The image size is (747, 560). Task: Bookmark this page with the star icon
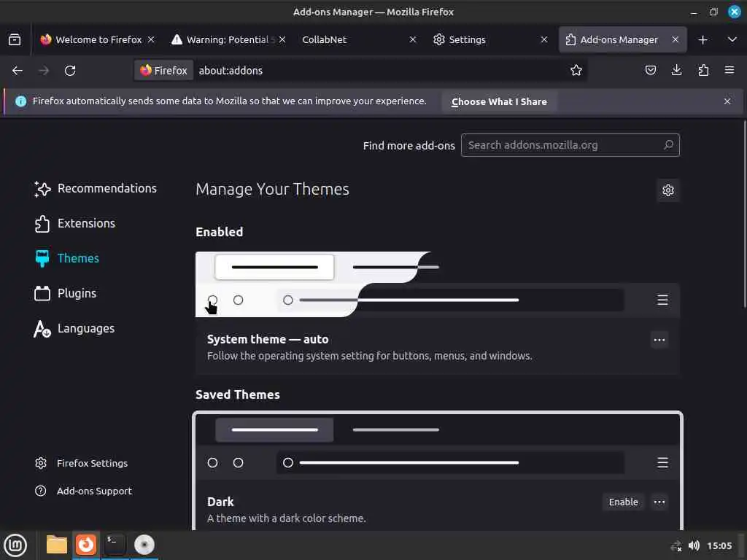576,71
